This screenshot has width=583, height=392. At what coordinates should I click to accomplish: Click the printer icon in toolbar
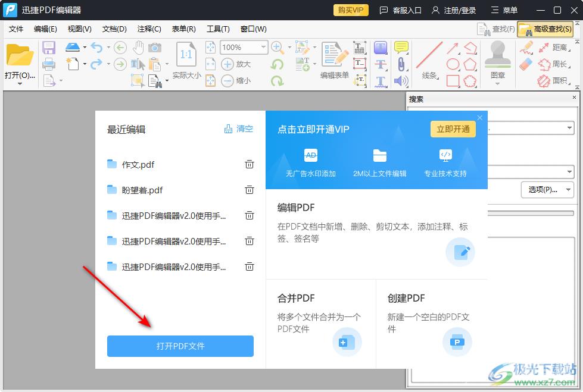point(49,64)
